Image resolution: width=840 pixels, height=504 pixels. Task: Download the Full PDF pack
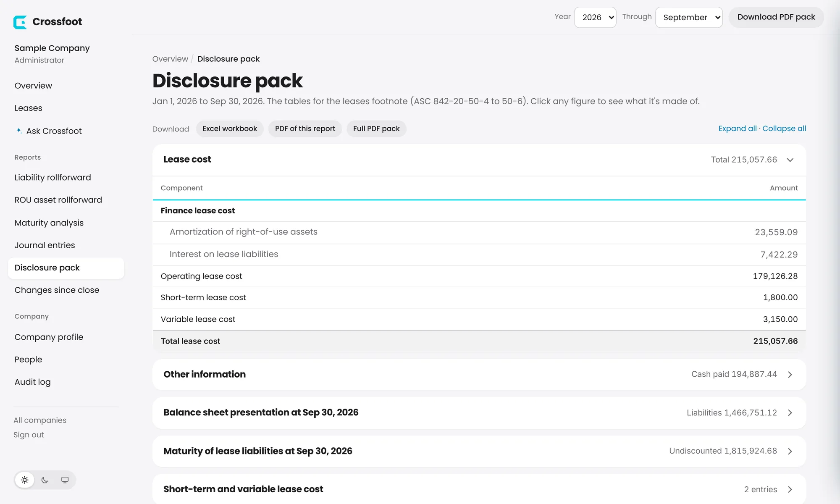click(376, 129)
